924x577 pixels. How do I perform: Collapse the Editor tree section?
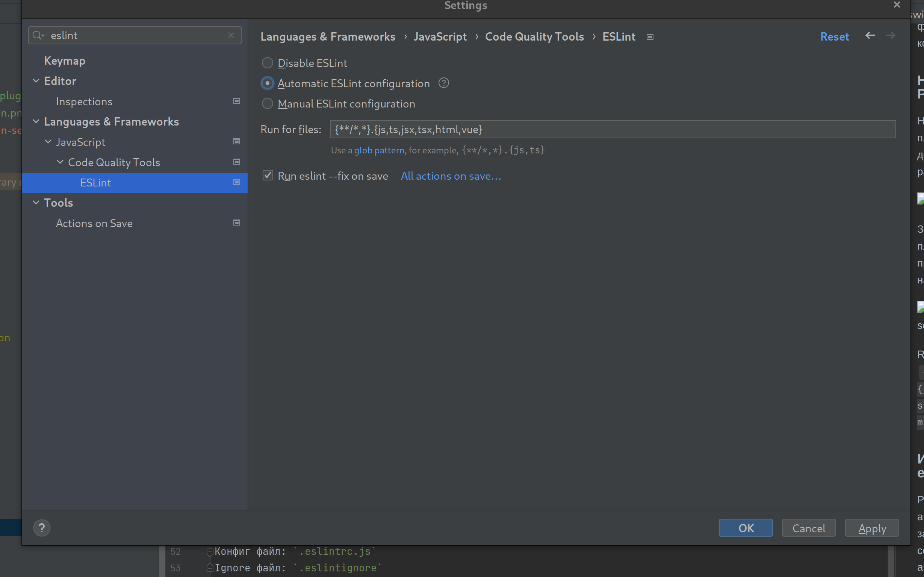click(36, 81)
